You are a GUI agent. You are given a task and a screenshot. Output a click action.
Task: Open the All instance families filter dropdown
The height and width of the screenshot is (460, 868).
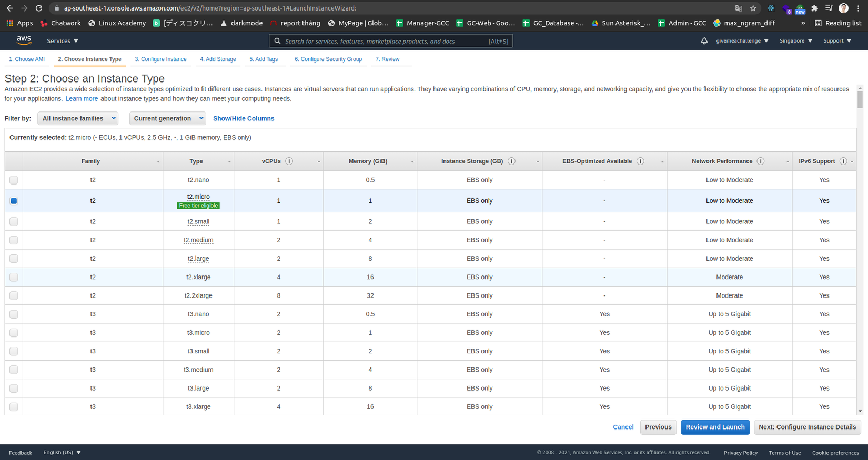point(78,118)
